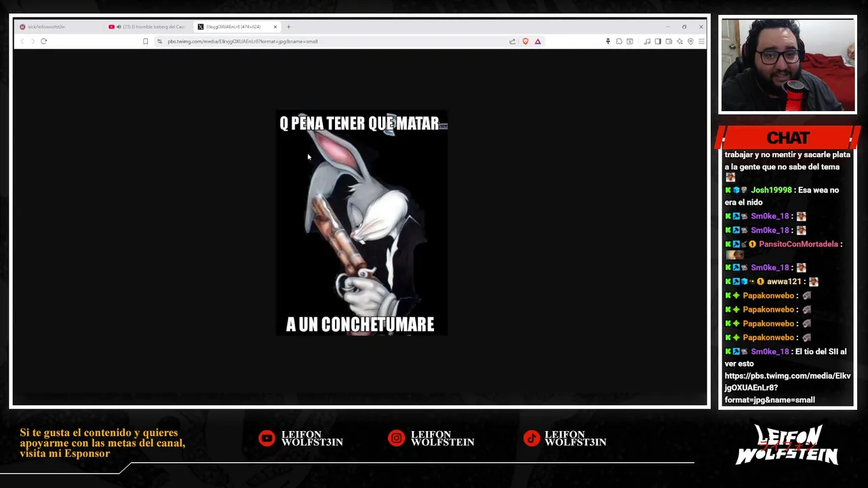The image size is (868, 488).
Task: Open the Brave Wallet icon
Action: 669,41
